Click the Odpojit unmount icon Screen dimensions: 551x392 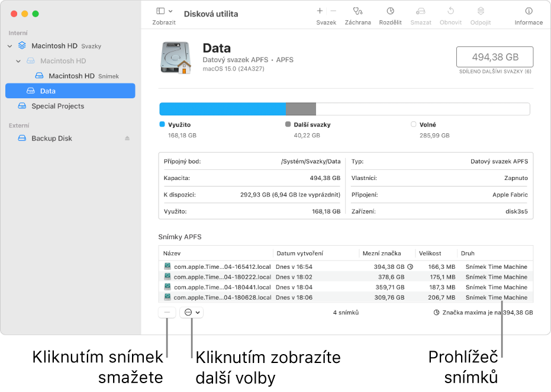481,11
